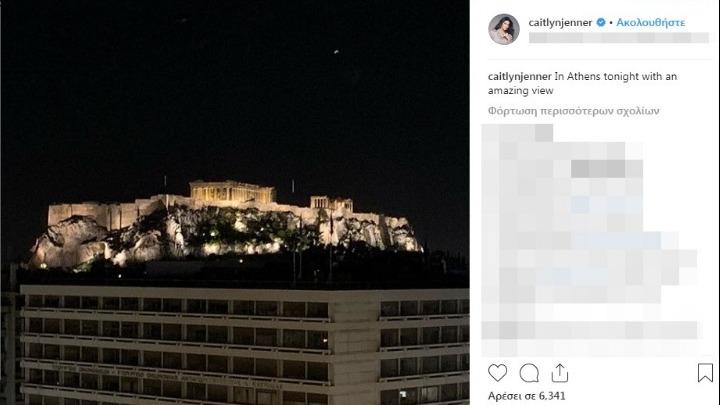Click the caption text about Athens
Screen dimensions: 720x405
(582, 83)
